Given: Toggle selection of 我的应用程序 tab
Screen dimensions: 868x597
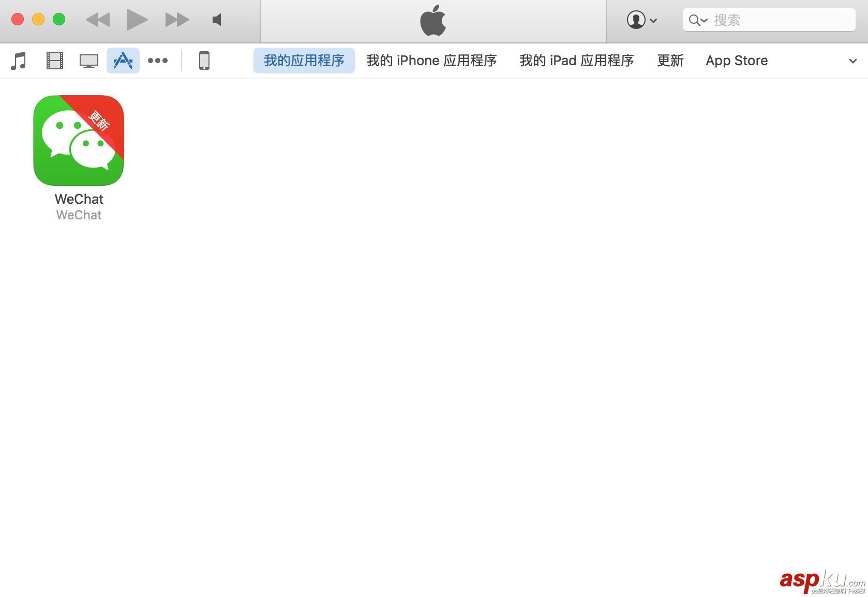Looking at the screenshot, I should coord(304,61).
